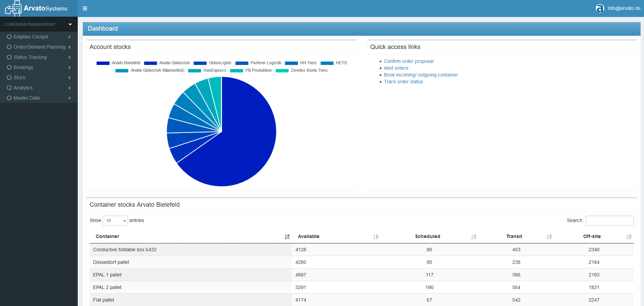Open the Master Data sidebar menu
Screen dimensions: 644x306
coord(26,98)
